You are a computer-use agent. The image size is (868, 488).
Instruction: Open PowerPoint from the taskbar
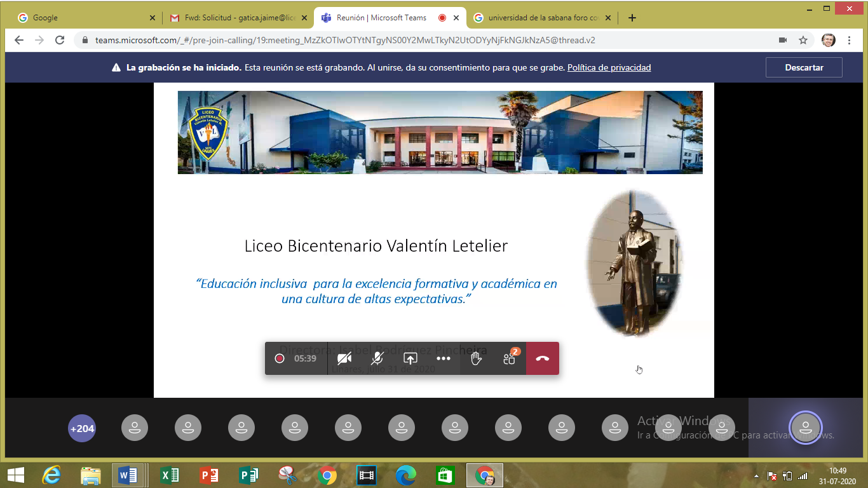[x=208, y=475]
